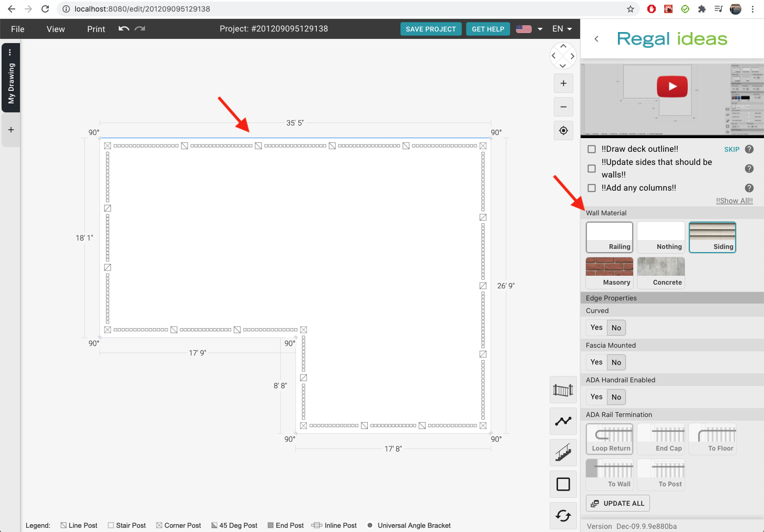764x532 pixels.
Task: Click the SAVE PROJECT button
Action: [x=431, y=29]
